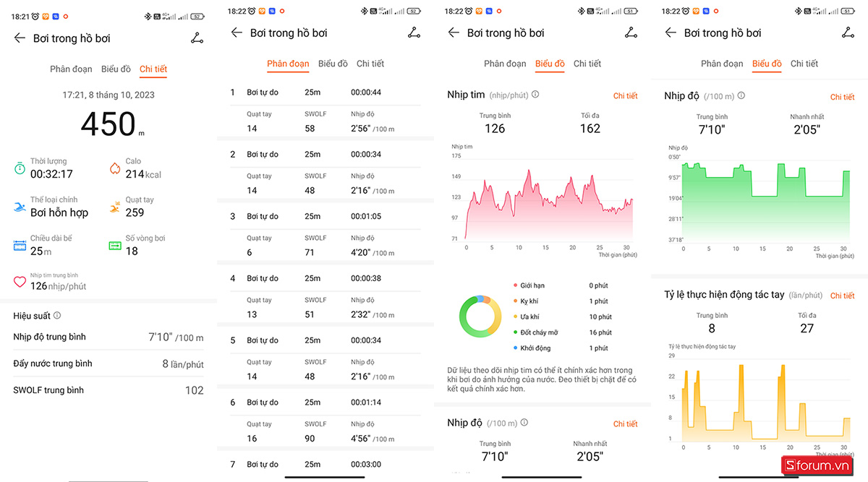
Task: Tap the Tối đa 27 stroke rate value
Action: [807, 328]
